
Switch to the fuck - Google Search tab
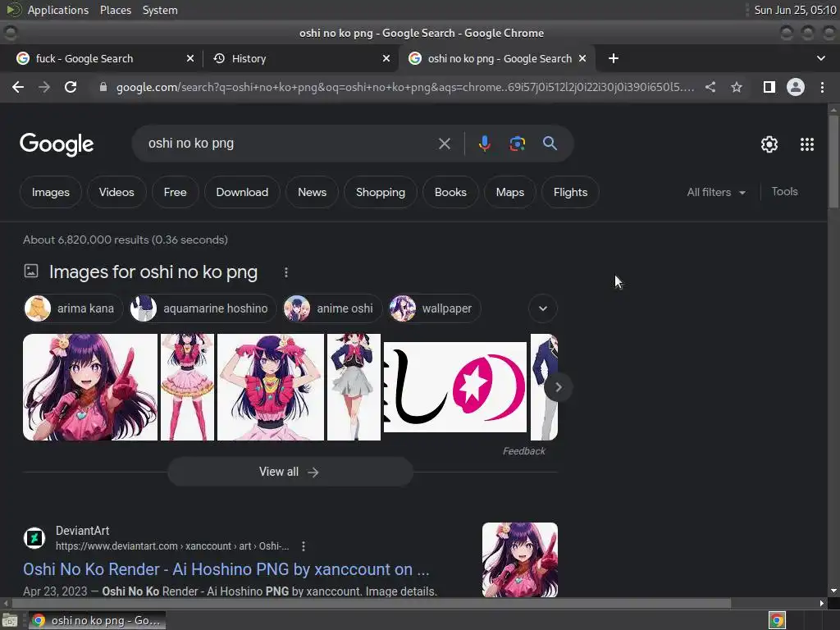(104, 58)
